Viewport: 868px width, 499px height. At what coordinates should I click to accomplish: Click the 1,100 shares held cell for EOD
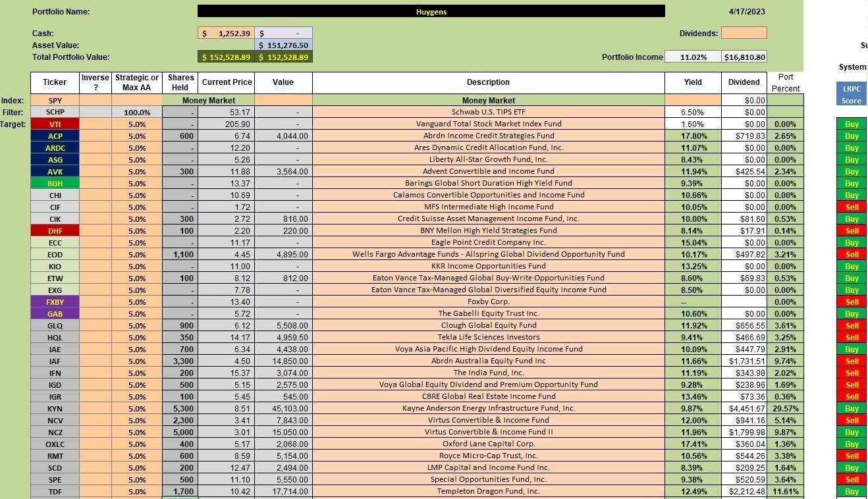pos(180,255)
